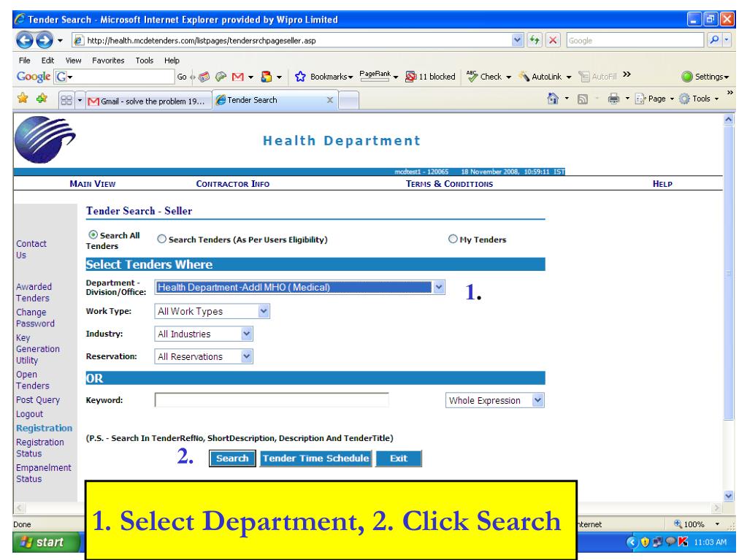Select Search Tenders As Per Users Eligibility
This screenshot has height=560, width=747.
162,239
